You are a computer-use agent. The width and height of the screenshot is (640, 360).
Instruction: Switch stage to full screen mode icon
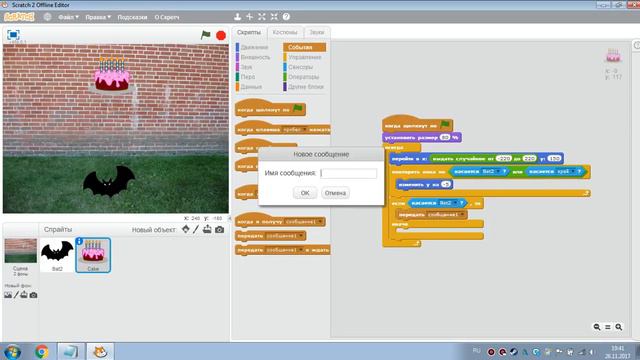13,35
